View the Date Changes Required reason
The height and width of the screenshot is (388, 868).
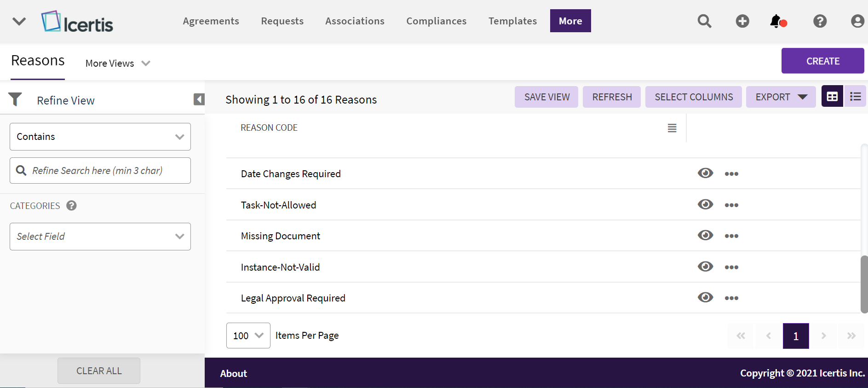click(x=705, y=174)
